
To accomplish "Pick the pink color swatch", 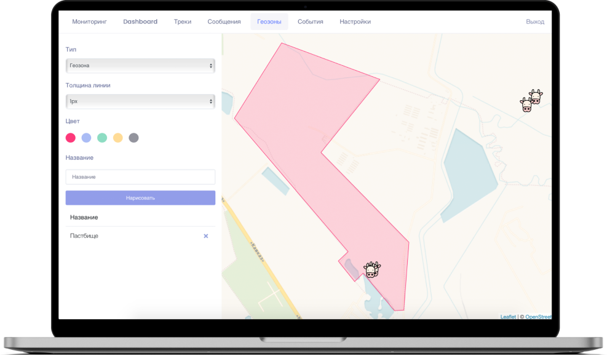I will click(71, 138).
